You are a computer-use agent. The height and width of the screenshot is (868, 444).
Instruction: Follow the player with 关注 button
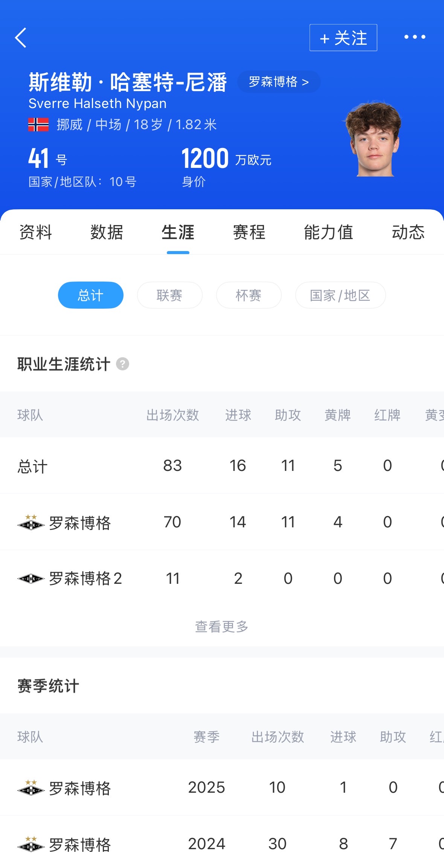pyautogui.click(x=343, y=38)
